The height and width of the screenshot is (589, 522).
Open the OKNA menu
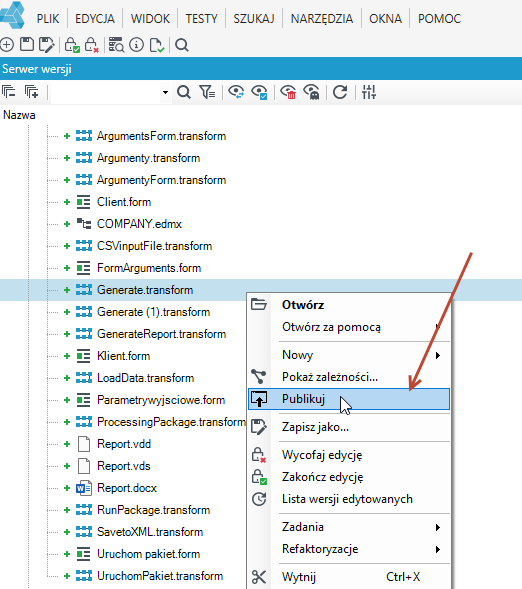[x=385, y=18]
